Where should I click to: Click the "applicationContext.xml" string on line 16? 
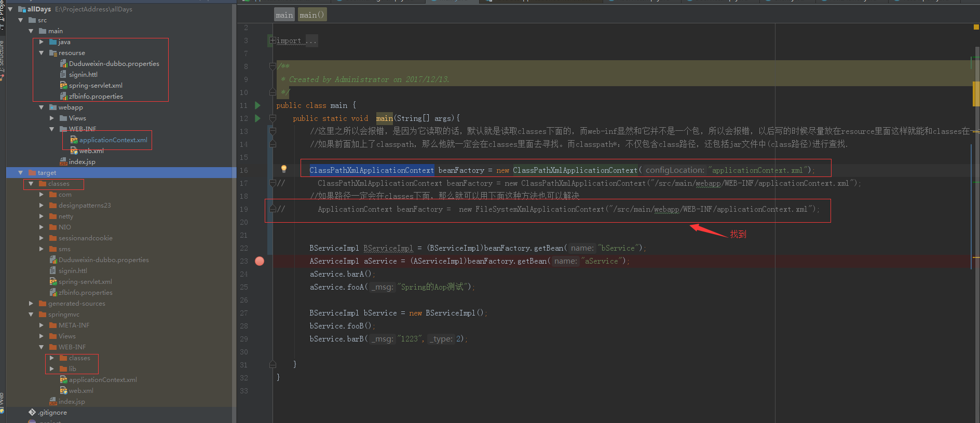coord(757,170)
